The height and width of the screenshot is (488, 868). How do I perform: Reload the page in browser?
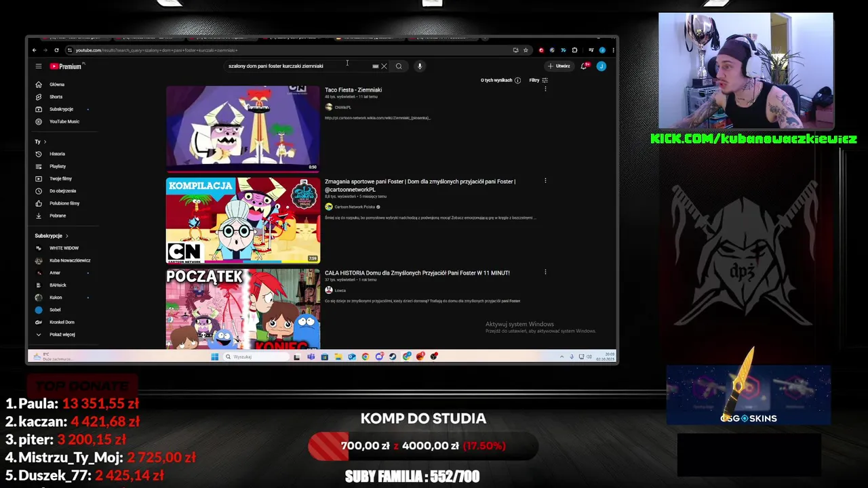tap(57, 50)
